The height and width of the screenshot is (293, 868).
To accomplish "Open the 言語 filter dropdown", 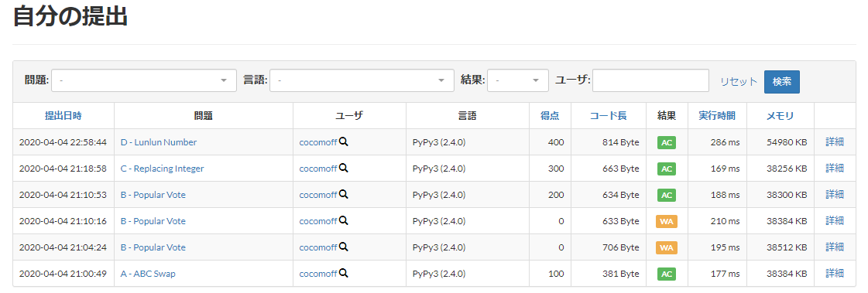I will [x=362, y=80].
